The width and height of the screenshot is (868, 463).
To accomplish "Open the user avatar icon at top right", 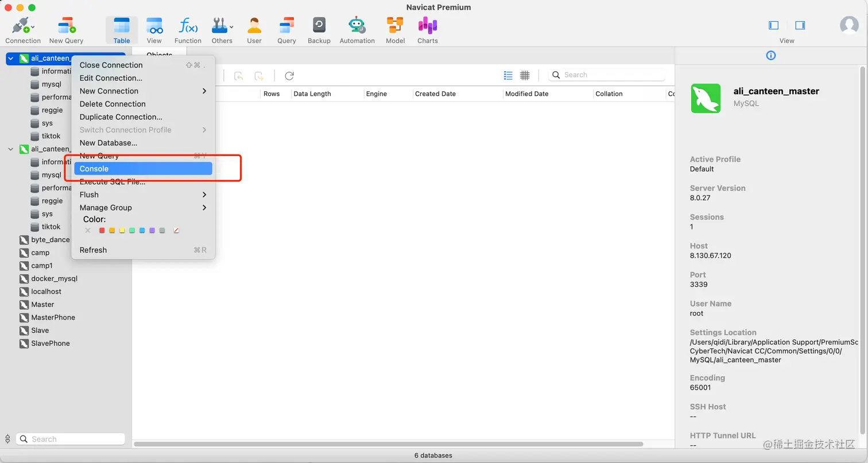I will point(849,25).
